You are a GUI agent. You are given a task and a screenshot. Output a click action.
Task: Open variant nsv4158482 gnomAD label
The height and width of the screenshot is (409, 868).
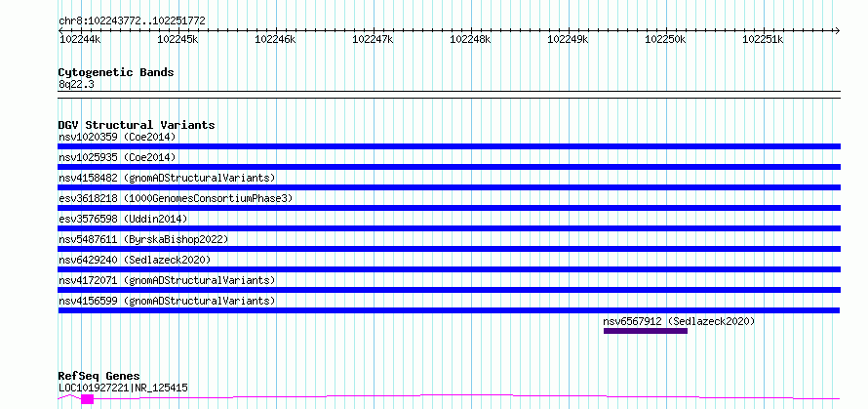(167, 178)
